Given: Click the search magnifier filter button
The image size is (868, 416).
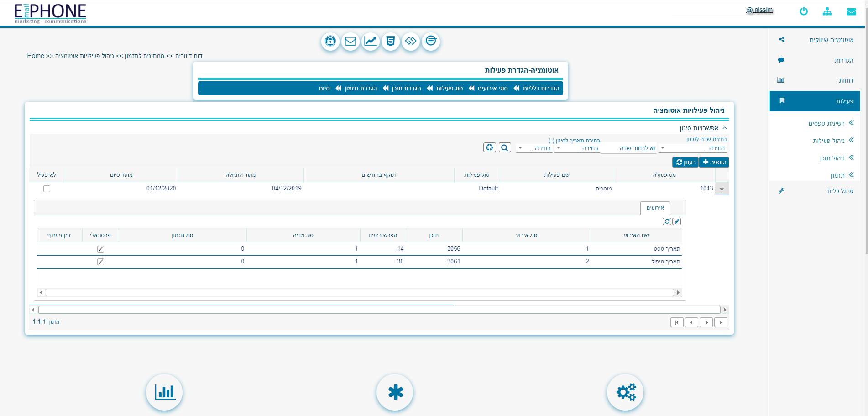Looking at the screenshot, I should point(505,147).
